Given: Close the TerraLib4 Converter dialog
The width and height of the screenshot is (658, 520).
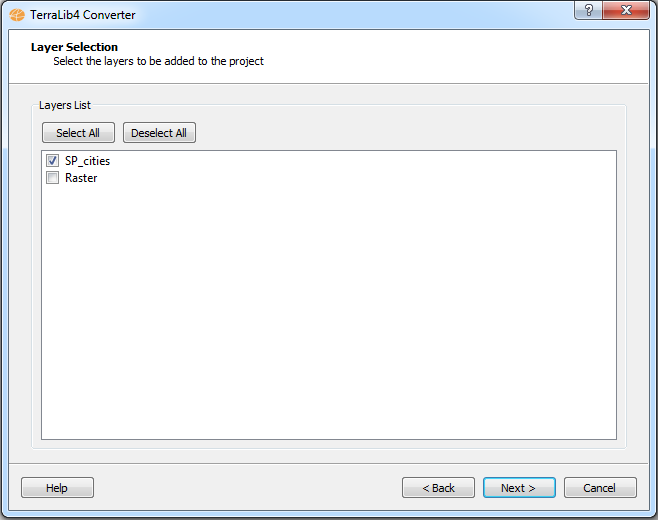Looking at the screenshot, I should [x=626, y=10].
